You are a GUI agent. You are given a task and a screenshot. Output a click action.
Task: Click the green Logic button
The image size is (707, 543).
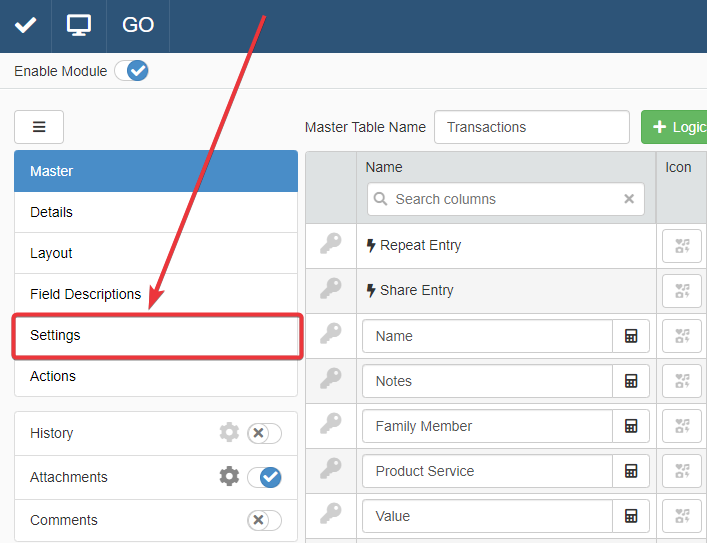pos(675,127)
